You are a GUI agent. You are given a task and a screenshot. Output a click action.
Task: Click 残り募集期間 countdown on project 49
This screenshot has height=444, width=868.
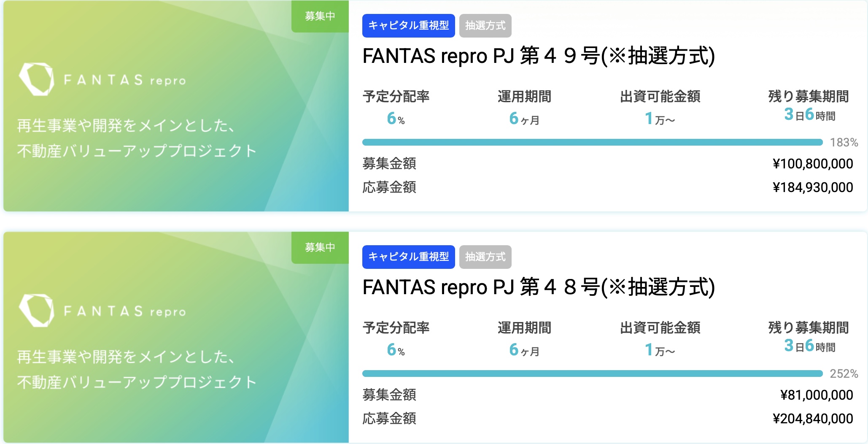pos(809,115)
